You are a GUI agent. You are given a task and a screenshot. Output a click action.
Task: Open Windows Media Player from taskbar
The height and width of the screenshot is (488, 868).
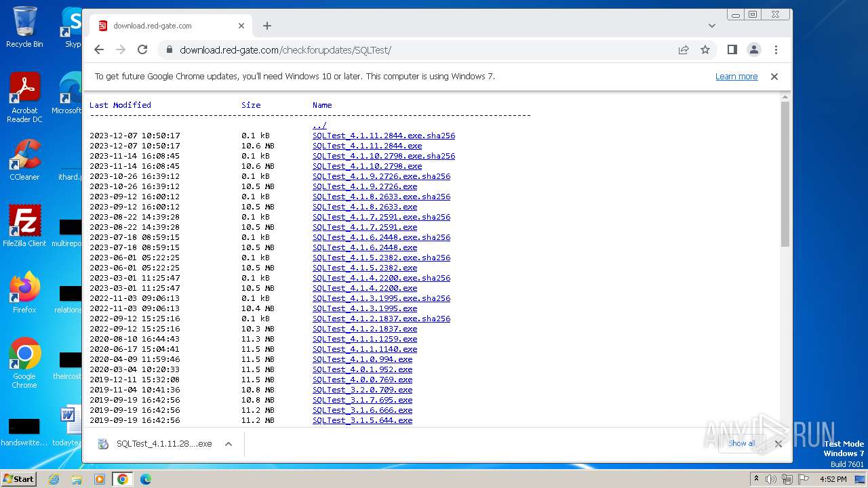100,479
